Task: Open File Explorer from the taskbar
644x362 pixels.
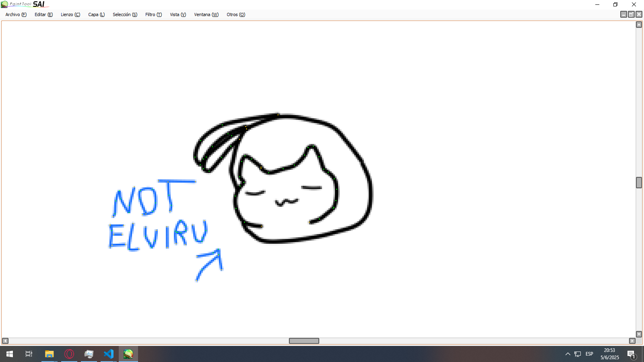Action: pos(49,354)
